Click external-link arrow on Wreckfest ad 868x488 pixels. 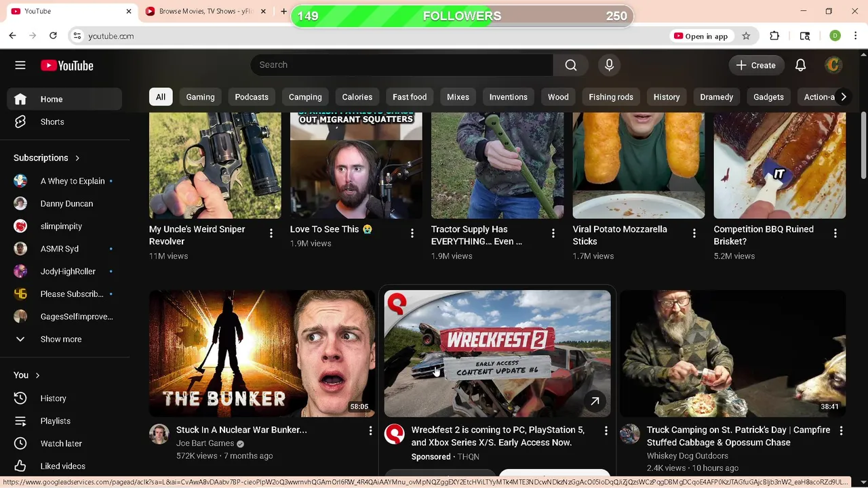595,401
